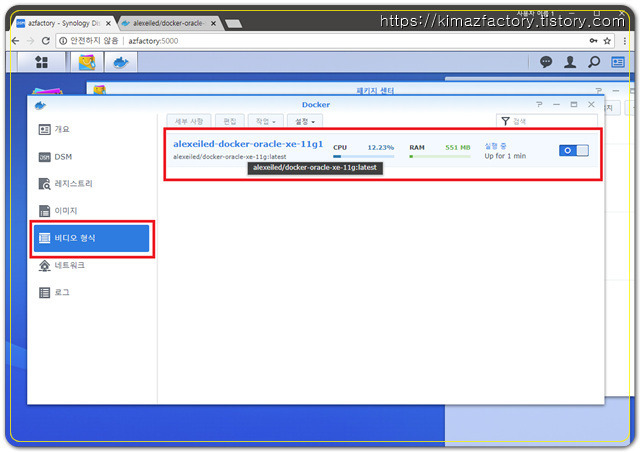Click the not-secure site info icon
The width and height of the screenshot is (640, 452).
coord(63,41)
